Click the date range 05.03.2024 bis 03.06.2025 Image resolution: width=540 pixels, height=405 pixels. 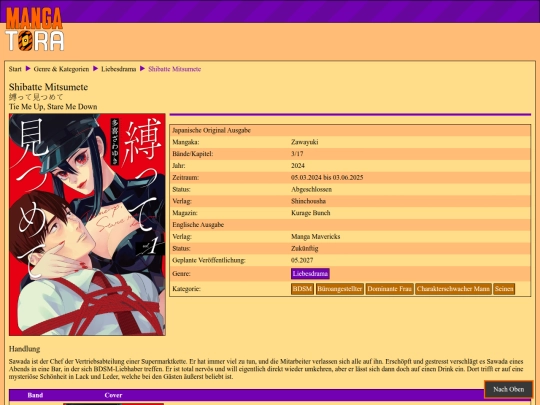327,177
